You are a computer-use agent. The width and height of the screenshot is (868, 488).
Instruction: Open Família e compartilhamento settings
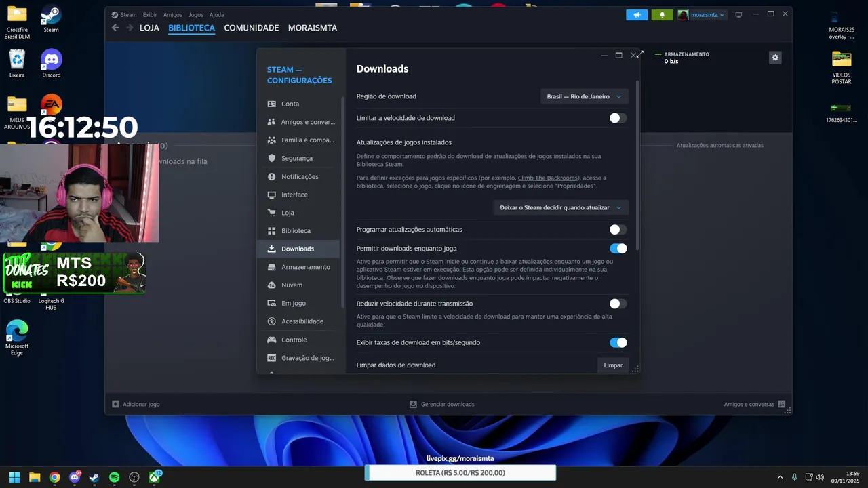pos(298,140)
